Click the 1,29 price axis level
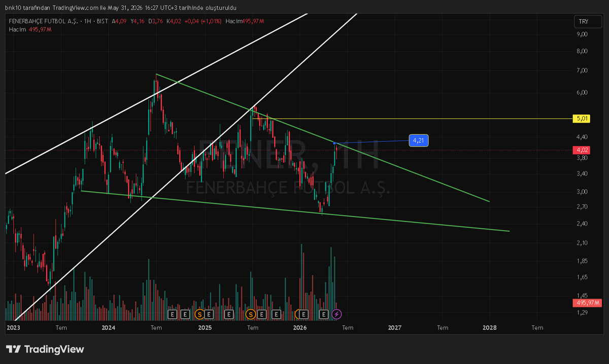 (x=582, y=312)
